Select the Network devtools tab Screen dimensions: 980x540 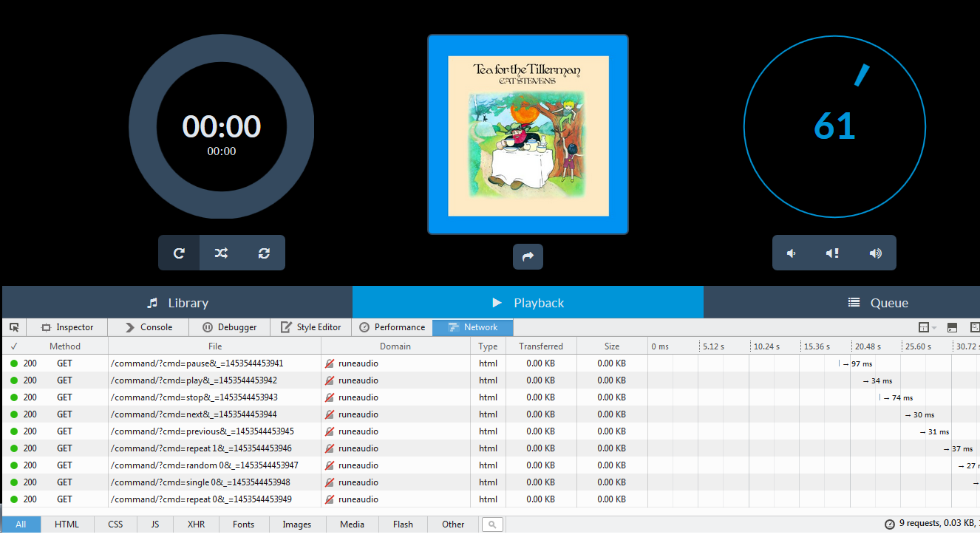(x=473, y=327)
